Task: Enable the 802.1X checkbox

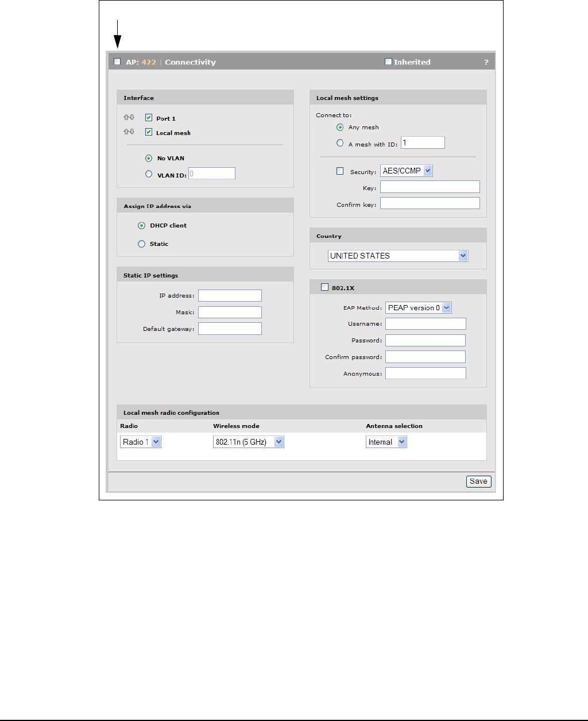Action: click(x=325, y=287)
